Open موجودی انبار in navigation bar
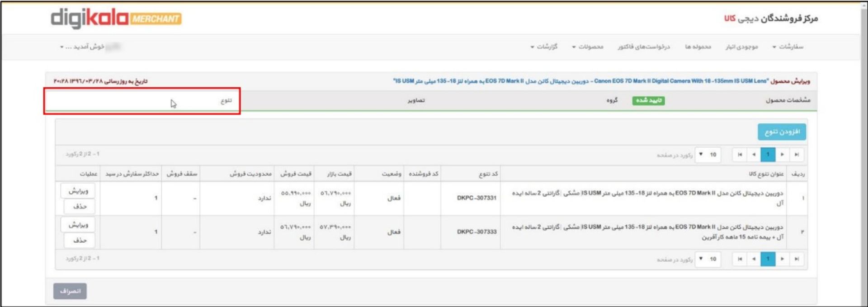The image size is (868, 307). point(742,47)
